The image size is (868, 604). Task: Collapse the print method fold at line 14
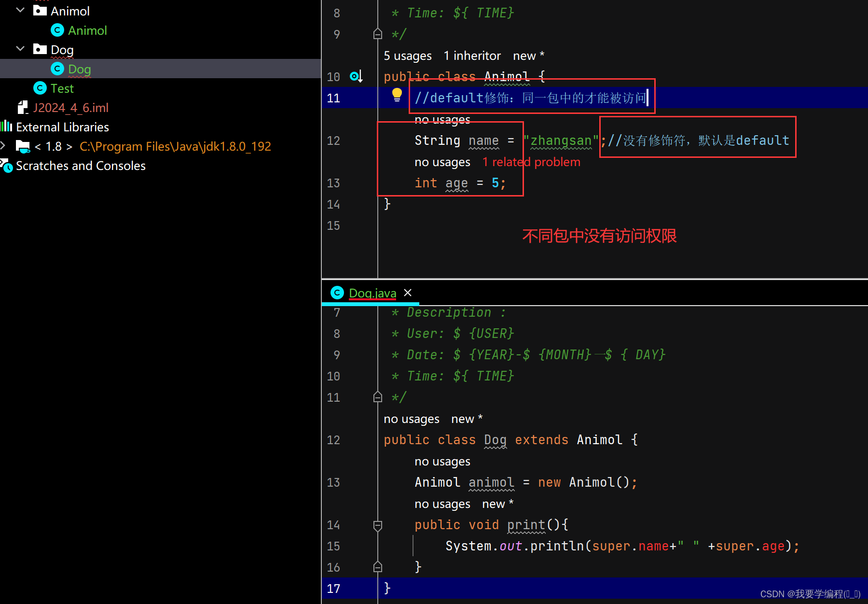pyautogui.click(x=378, y=525)
